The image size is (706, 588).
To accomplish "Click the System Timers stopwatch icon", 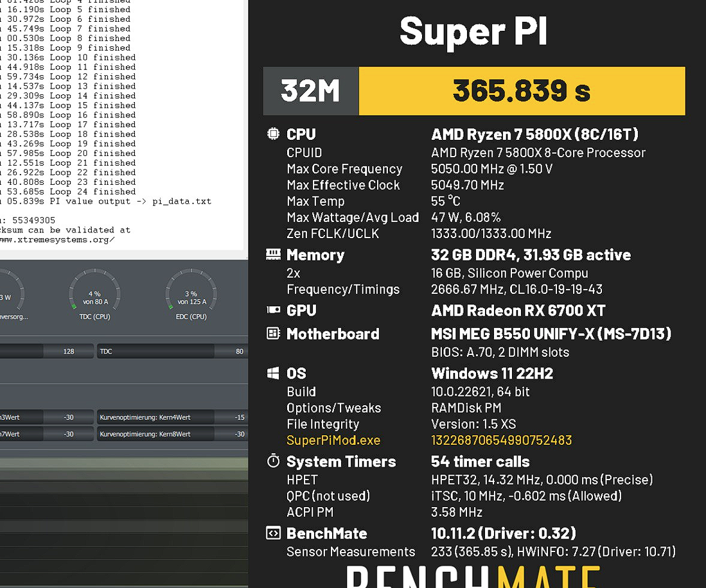I will (x=273, y=461).
